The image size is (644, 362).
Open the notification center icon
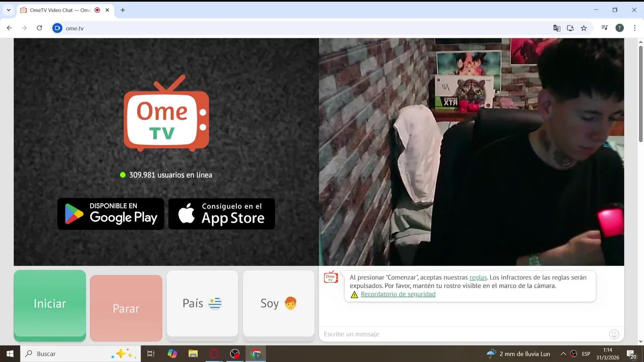tap(631, 354)
